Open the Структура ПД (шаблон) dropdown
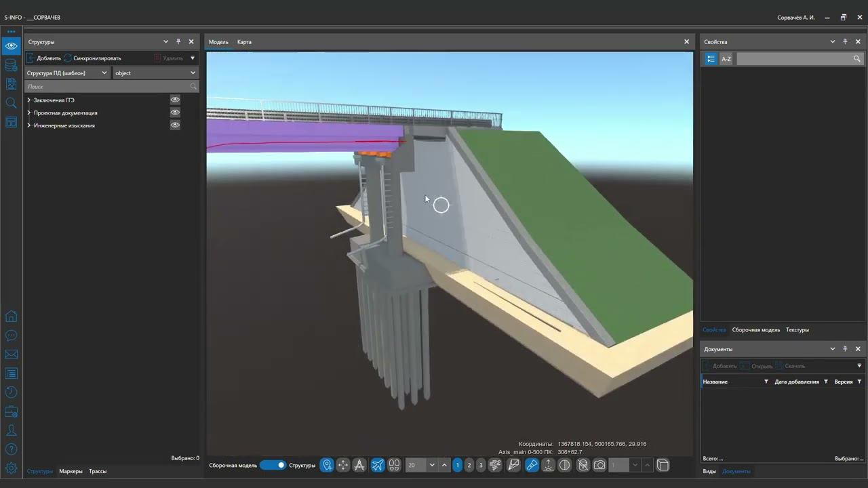The image size is (868, 488). click(67, 73)
